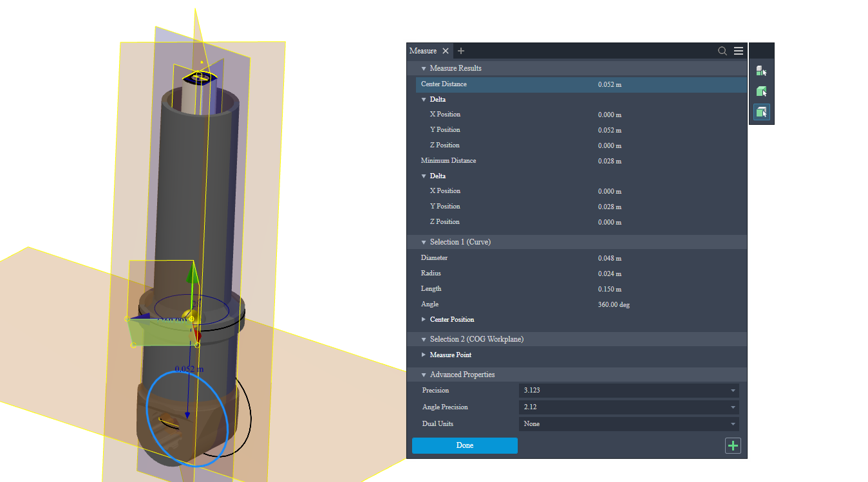Select the Minimum Distance result row

click(x=515, y=161)
